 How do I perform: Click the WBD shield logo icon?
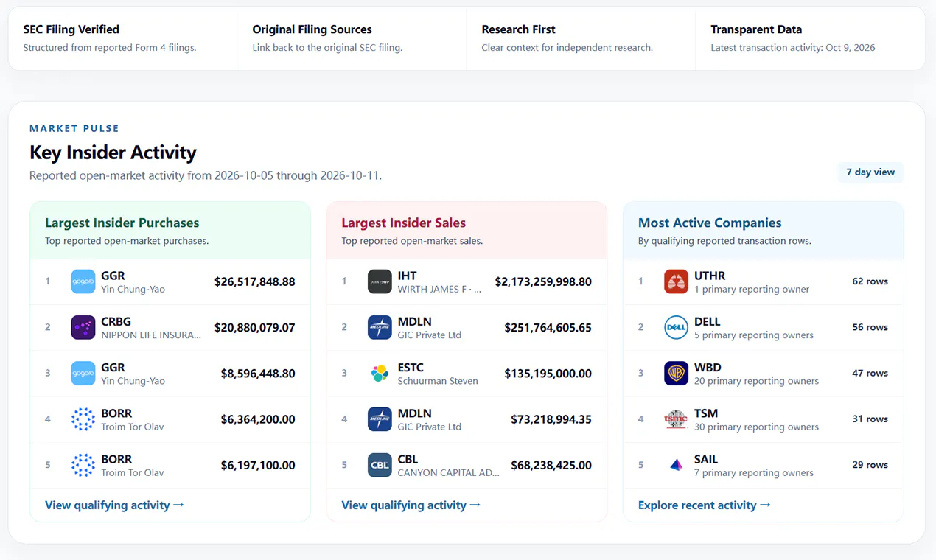(676, 373)
